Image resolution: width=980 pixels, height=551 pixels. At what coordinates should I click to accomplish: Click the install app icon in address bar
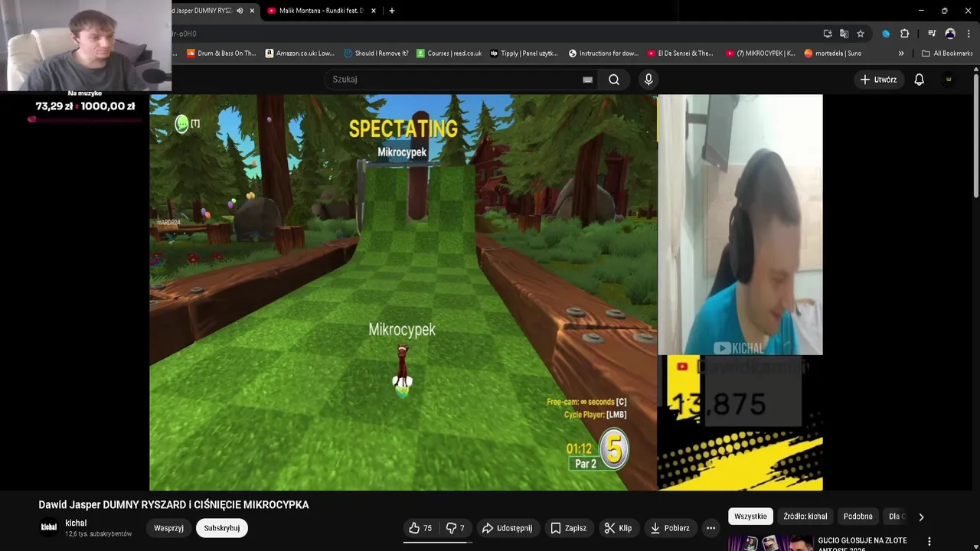pos(828,34)
